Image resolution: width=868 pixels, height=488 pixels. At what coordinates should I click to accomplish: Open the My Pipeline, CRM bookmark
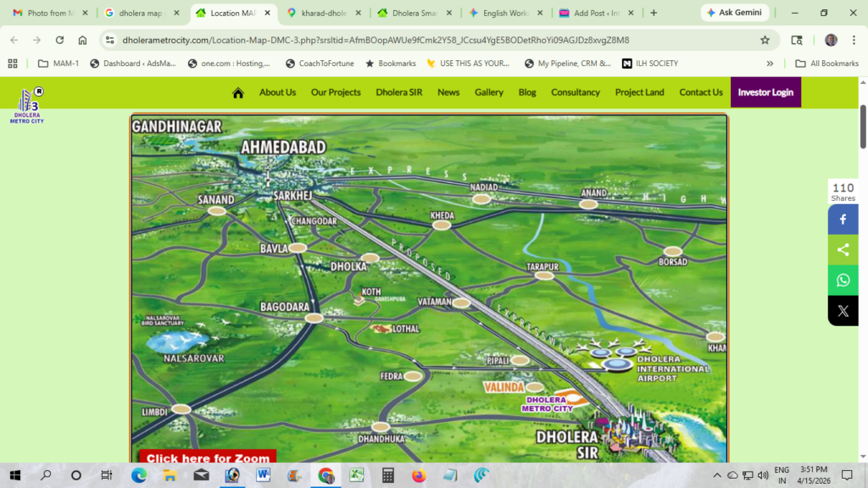(568, 64)
